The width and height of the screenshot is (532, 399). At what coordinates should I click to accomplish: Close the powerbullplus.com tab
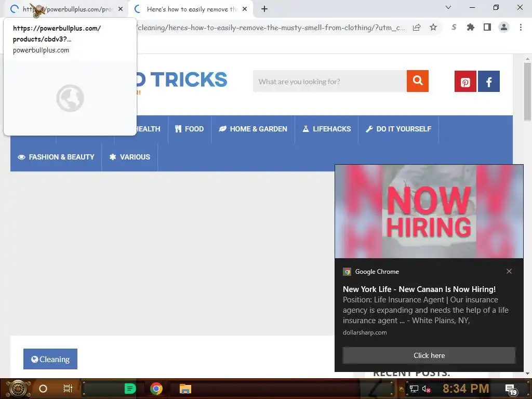[x=121, y=9]
